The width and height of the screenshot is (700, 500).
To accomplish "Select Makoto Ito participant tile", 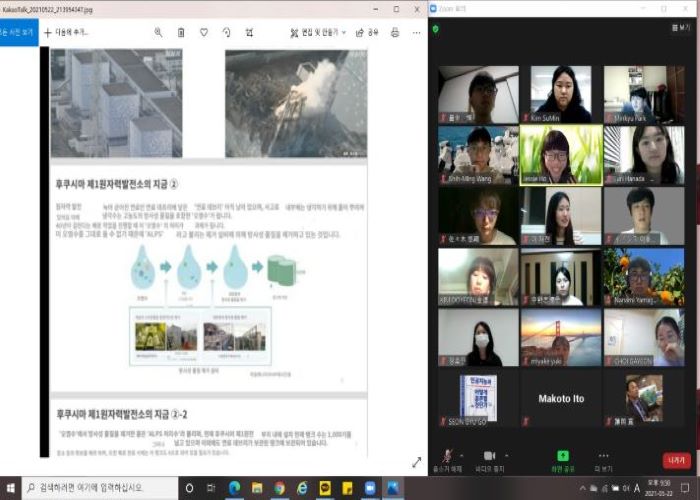I will click(561, 398).
